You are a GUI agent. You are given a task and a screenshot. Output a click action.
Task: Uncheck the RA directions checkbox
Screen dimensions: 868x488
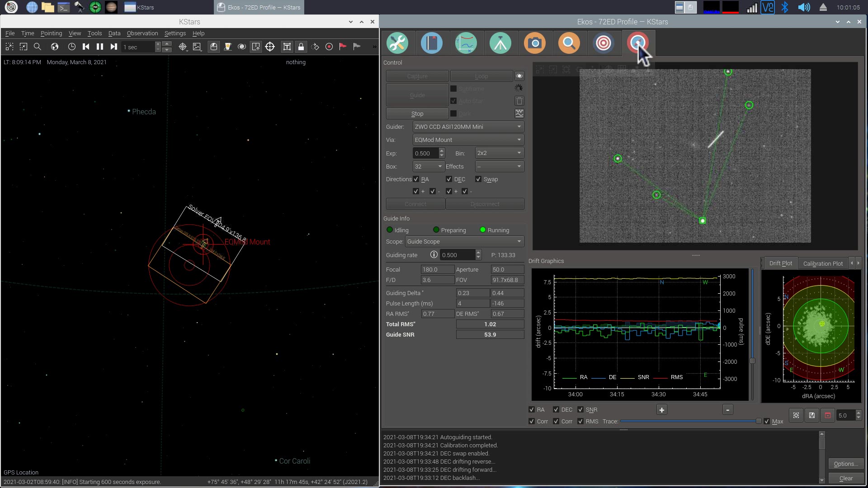click(x=416, y=179)
